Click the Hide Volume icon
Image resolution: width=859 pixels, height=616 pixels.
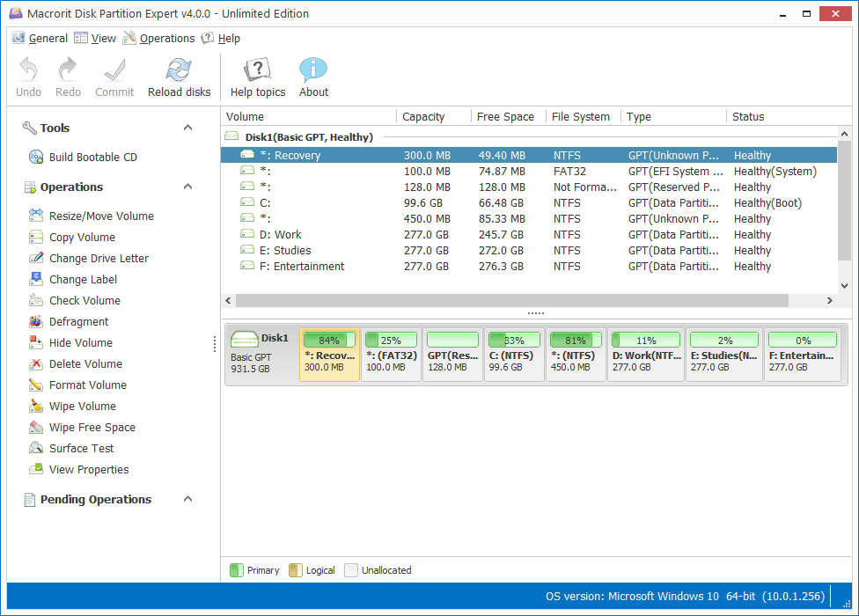[36, 343]
